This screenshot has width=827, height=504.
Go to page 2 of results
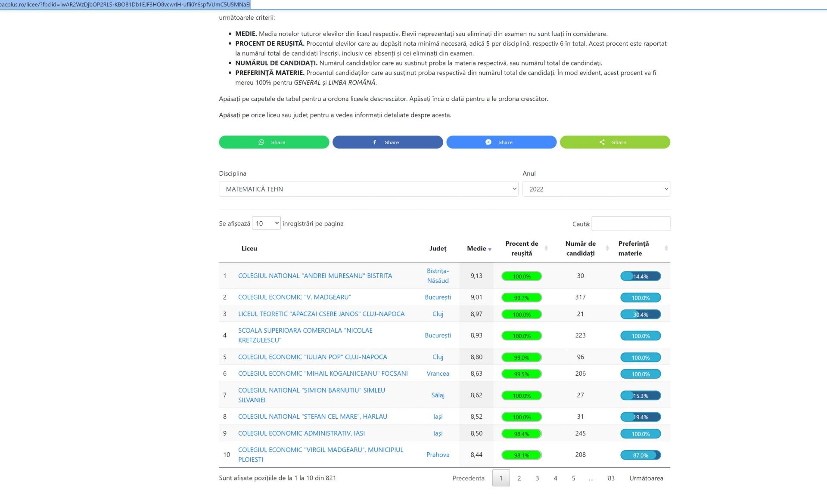point(519,478)
